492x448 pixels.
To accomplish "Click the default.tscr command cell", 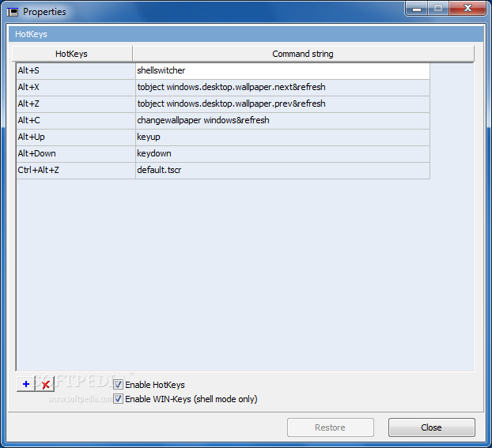I will 282,171.
